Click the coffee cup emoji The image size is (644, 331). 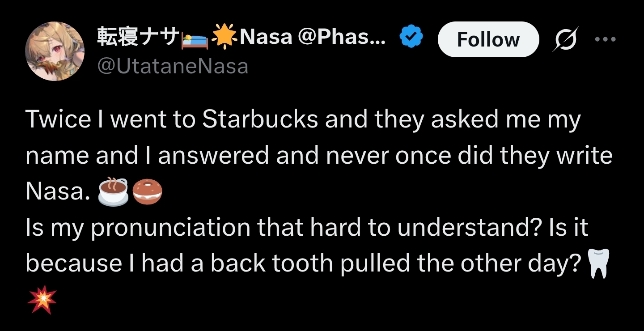[113, 191]
